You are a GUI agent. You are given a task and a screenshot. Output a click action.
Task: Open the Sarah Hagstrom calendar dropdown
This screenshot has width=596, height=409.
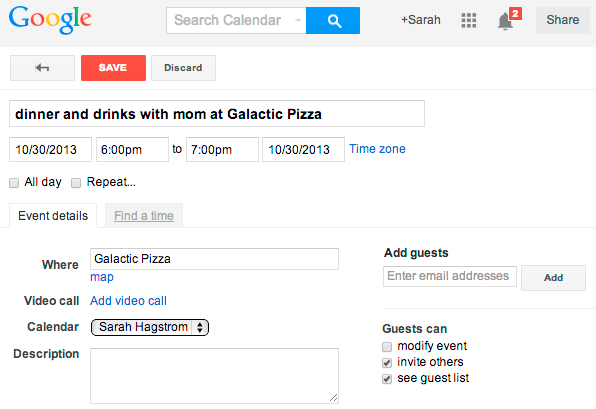point(150,327)
